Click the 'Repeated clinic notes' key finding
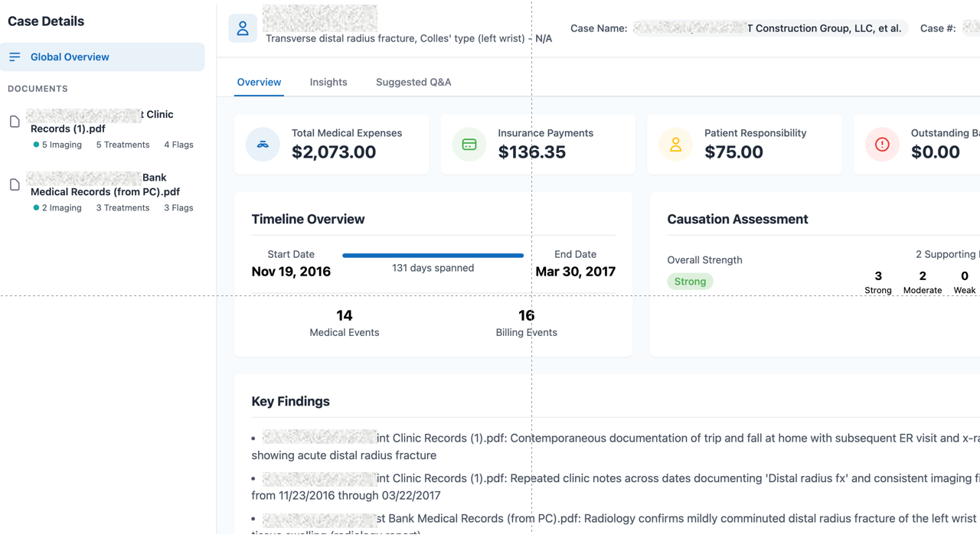Screen dimensions: 980x551 pyautogui.click(x=616, y=487)
